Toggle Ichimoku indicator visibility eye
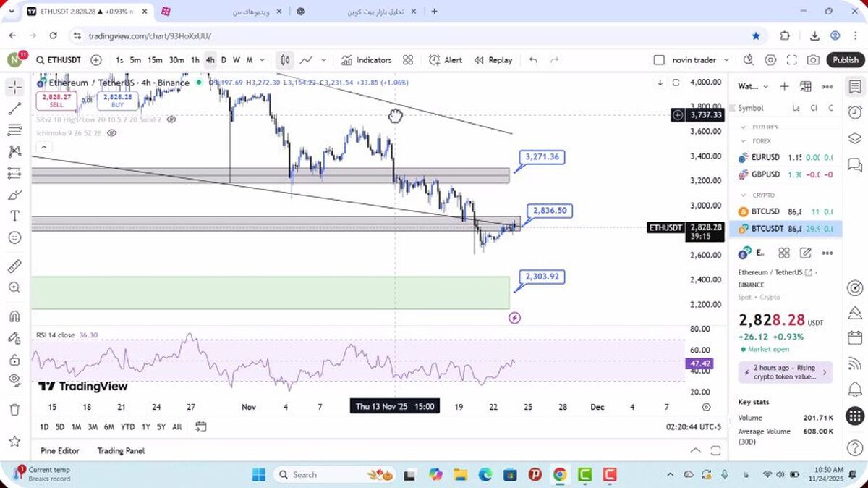 tap(112, 133)
